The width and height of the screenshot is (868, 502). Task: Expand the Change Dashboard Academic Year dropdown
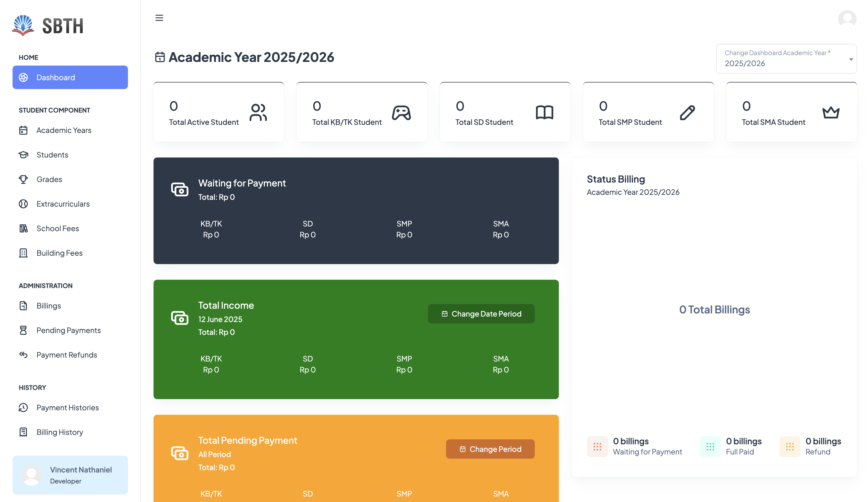[786, 59]
